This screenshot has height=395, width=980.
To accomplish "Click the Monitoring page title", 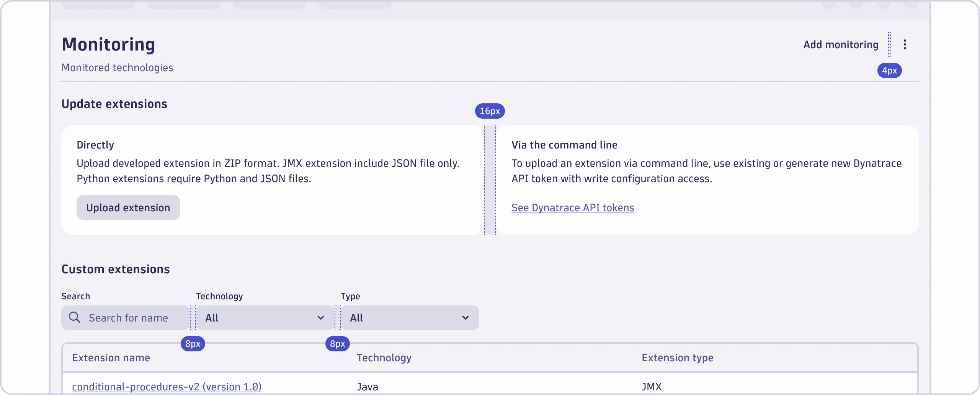I will point(108,44).
